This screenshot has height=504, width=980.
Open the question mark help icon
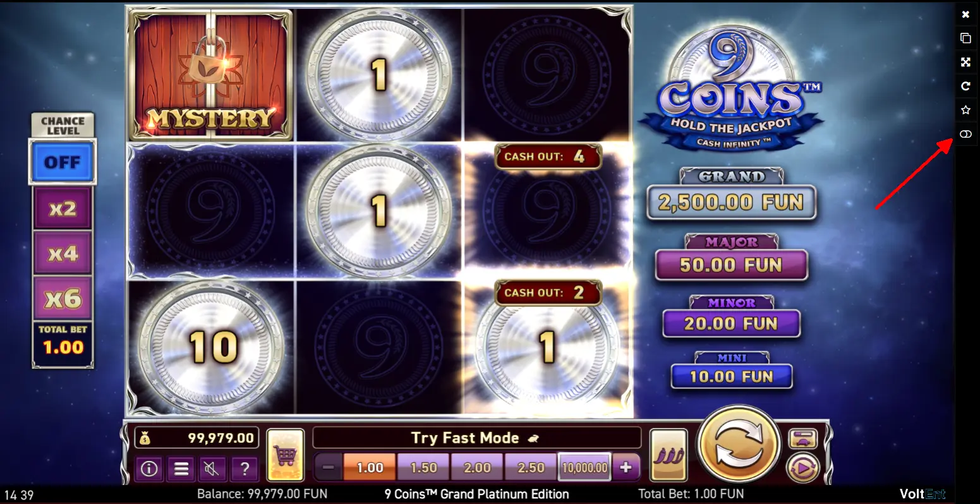point(245,469)
